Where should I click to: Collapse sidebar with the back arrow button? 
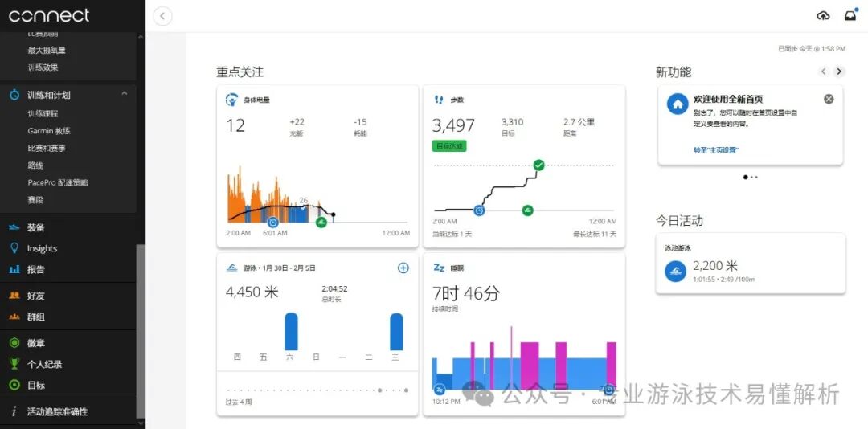tap(162, 16)
